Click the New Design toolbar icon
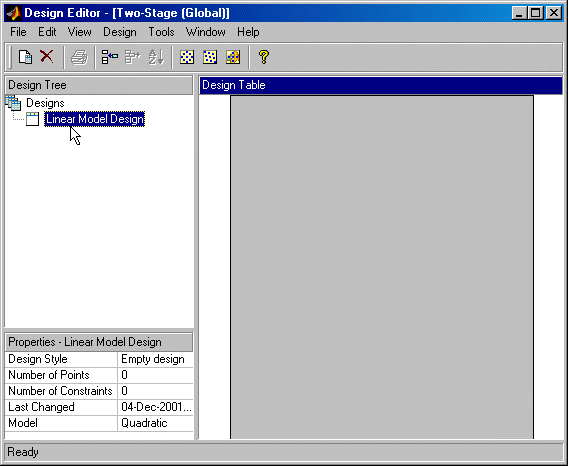Screen dimensions: 568x466 click(25, 57)
